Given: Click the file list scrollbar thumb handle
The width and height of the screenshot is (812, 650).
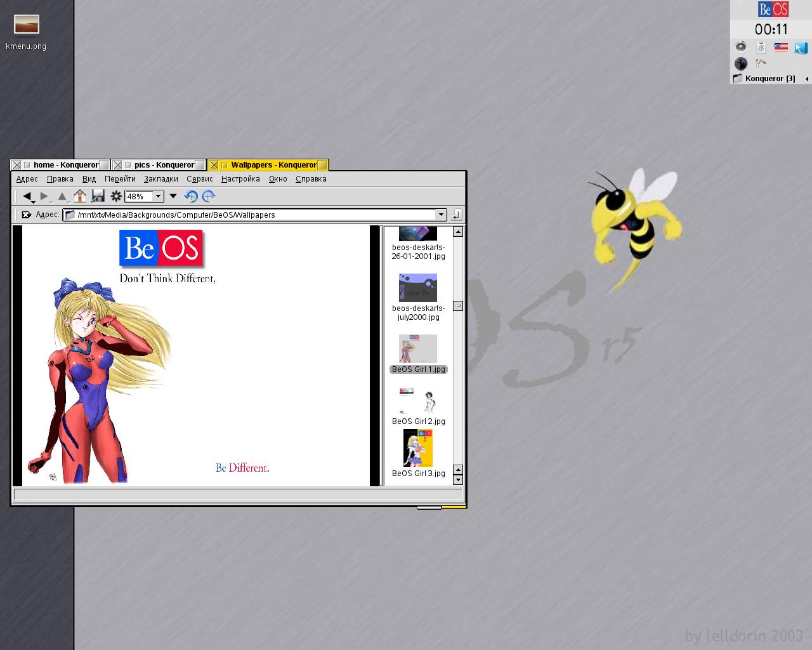Looking at the screenshot, I should [x=458, y=306].
